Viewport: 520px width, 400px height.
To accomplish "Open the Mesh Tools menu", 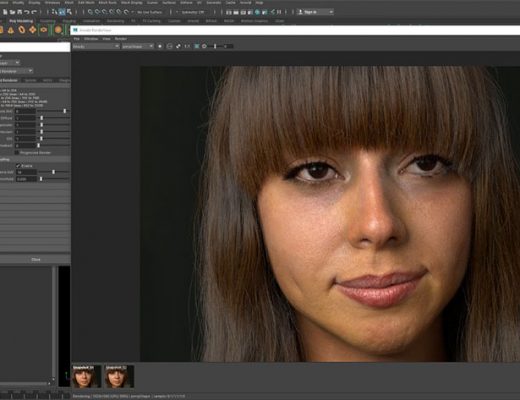I will [x=108, y=2].
